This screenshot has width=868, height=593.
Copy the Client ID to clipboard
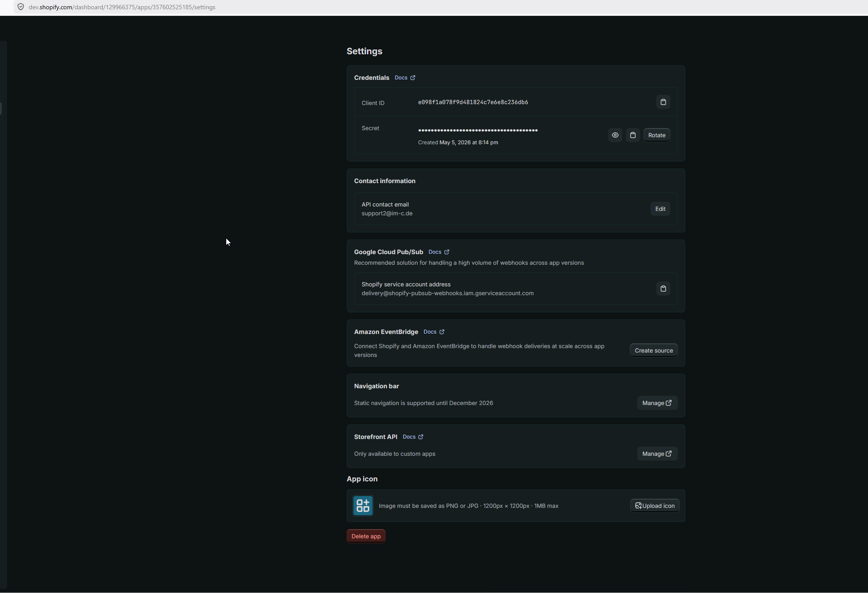click(x=663, y=102)
